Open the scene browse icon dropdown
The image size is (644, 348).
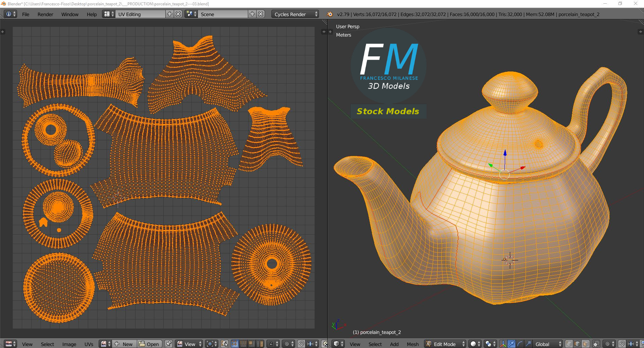pyautogui.click(x=191, y=14)
